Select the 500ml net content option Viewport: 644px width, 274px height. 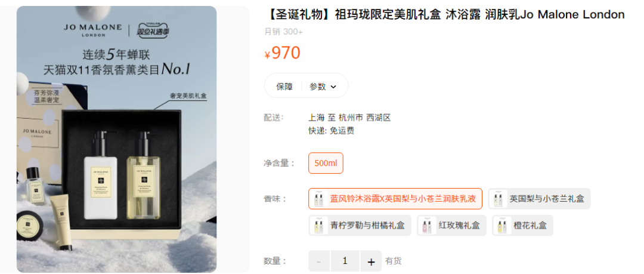(326, 163)
